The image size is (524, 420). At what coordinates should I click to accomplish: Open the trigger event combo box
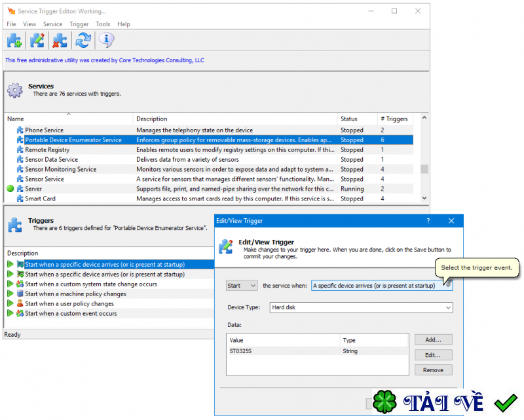click(381, 286)
